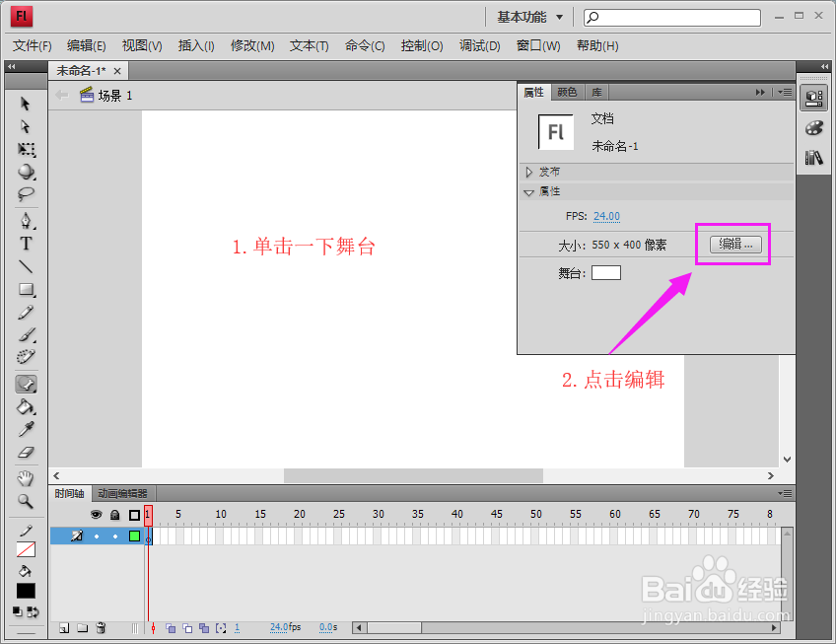Open the collapsed Library books panel icon
Viewport: 836px width, 644px height.
point(813,158)
